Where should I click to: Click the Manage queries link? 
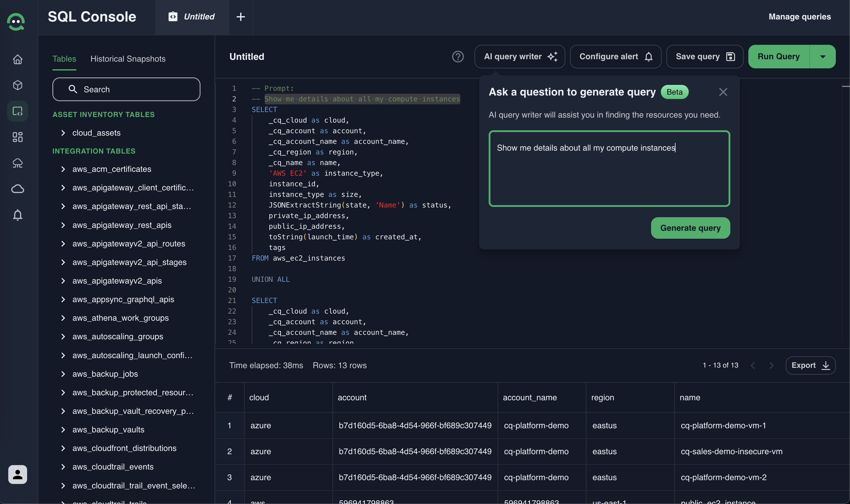click(799, 17)
